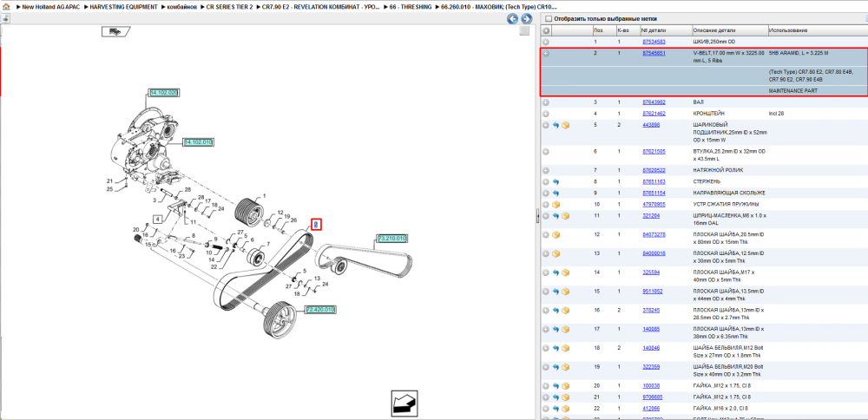Add part 87643982 using its plus icon

pos(546,102)
